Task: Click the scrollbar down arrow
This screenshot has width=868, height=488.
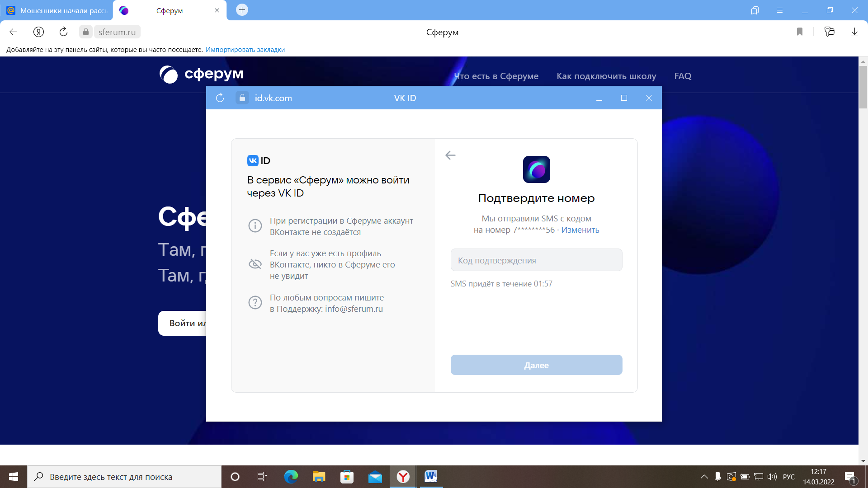Action: [x=863, y=461]
